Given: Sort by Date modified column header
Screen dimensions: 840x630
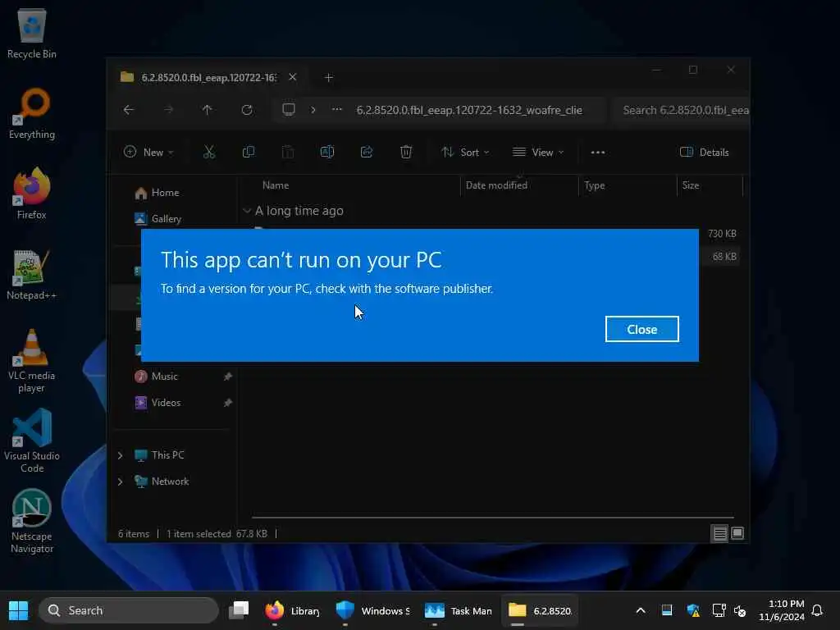Looking at the screenshot, I should pos(496,185).
